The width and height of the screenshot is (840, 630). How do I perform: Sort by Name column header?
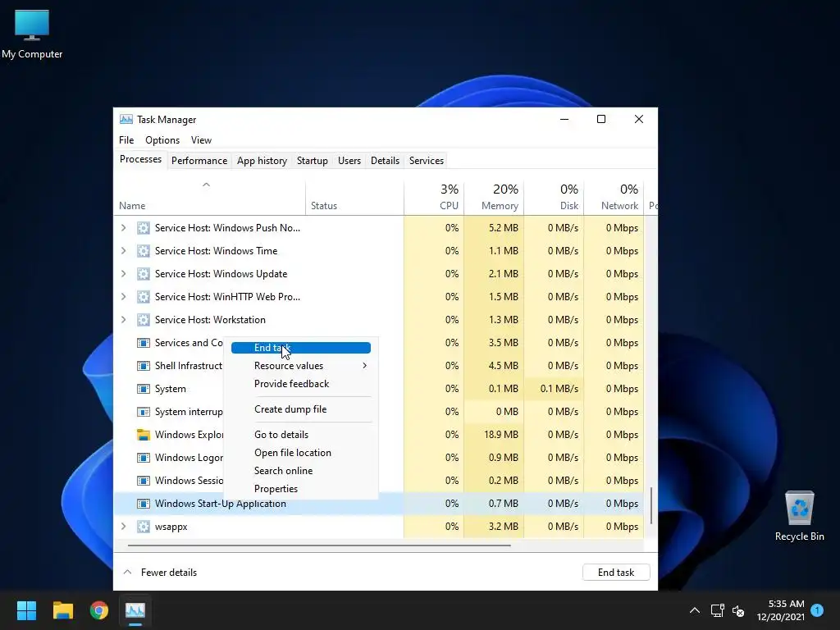(209, 198)
